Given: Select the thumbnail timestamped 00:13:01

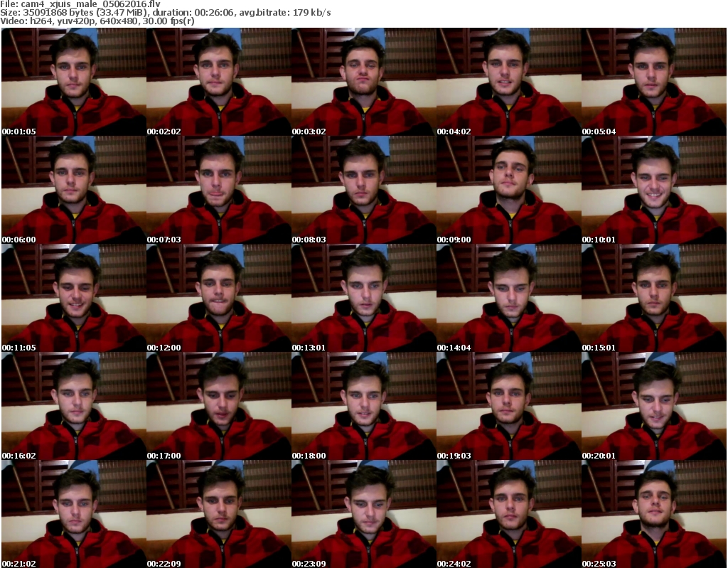Looking at the screenshot, I should 363,298.
